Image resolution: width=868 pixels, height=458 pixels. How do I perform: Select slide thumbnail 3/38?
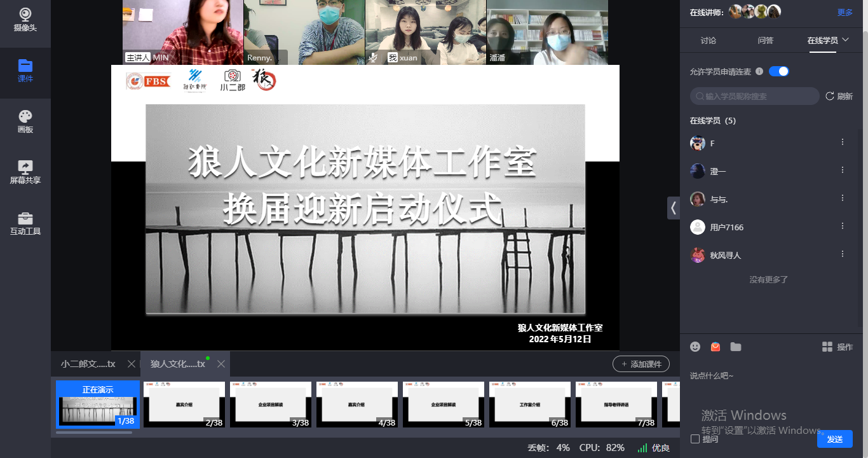pyautogui.click(x=271, y=404)
